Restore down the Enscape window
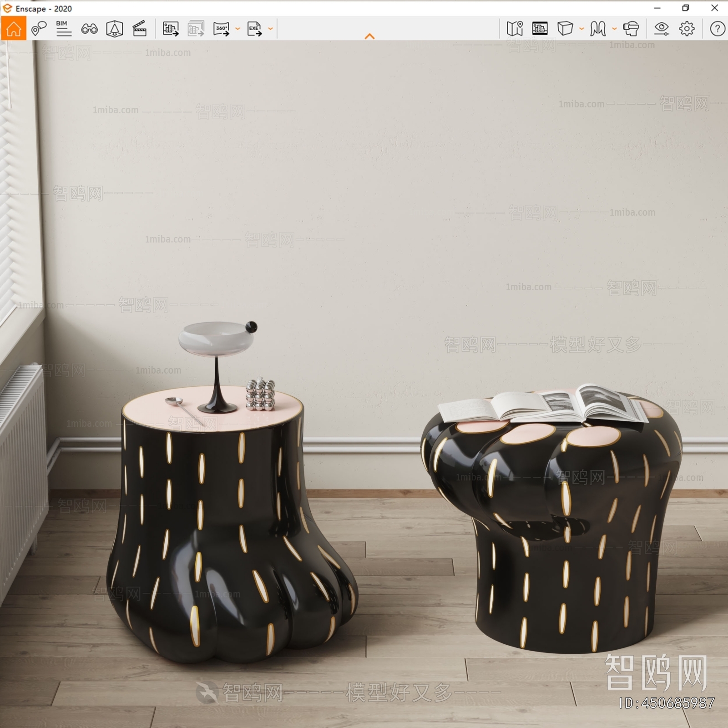The image size is (728, 728). pyautogui.click(x=686, y=8)
